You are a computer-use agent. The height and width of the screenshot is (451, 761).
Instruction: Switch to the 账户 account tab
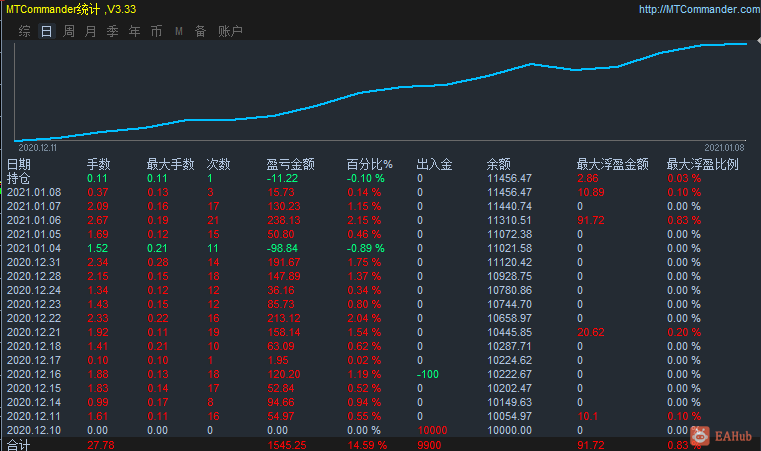click(x=230, y=32)
